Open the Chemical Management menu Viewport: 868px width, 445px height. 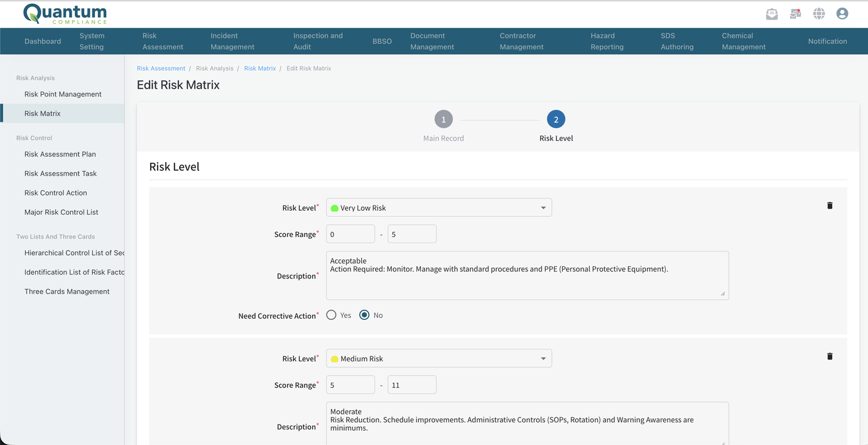[744, 41]
